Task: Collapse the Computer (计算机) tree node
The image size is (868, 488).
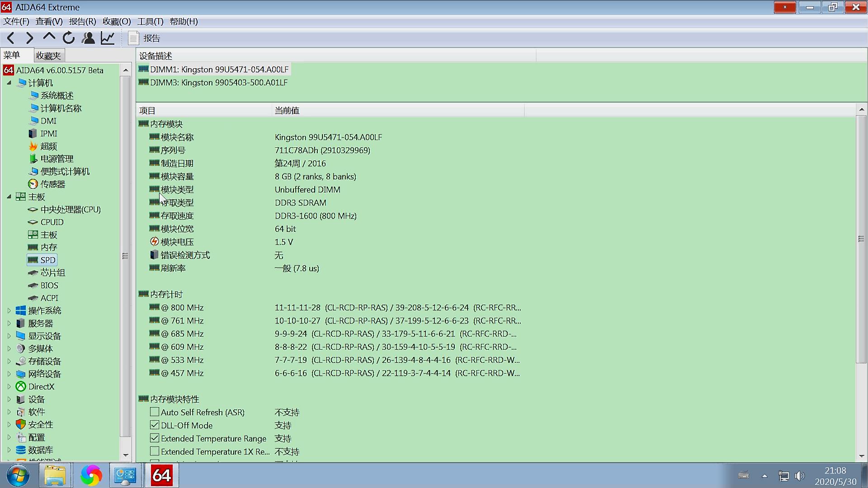Action: tap(9, 83)
